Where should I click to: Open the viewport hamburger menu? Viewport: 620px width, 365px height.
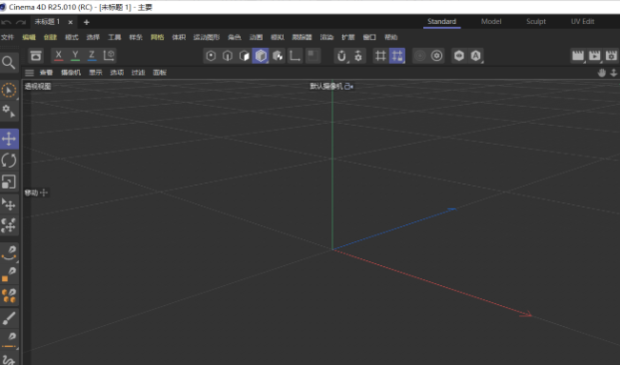[29, 73]
